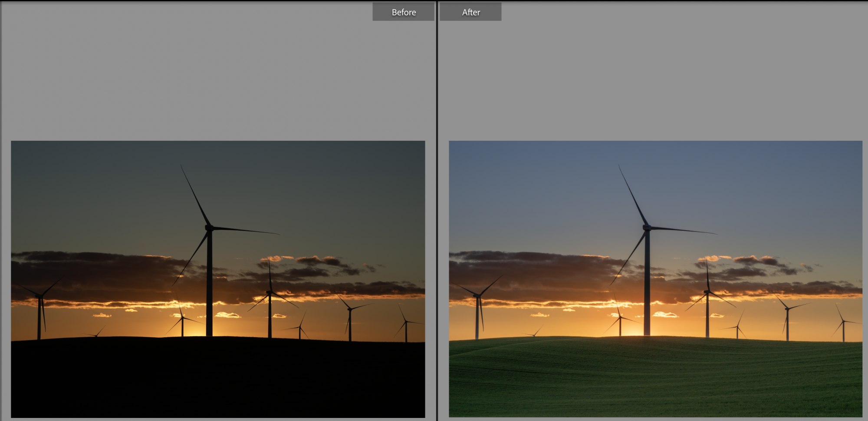Click the vertical divider between Before and After
Image resolution: width=868 pixels, height=421 pixels.
437,217
